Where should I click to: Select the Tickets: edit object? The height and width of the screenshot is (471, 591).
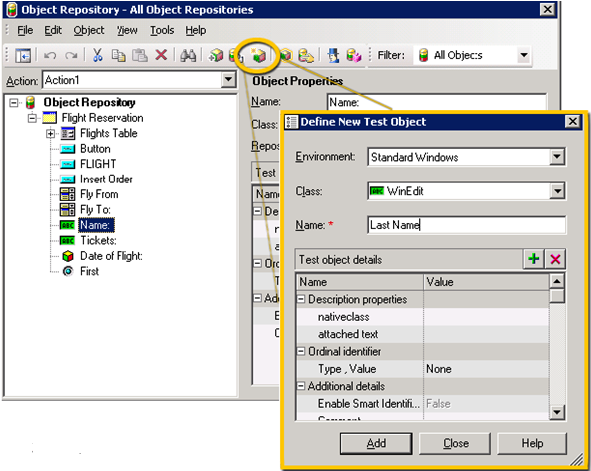click(x=98, y=240)
